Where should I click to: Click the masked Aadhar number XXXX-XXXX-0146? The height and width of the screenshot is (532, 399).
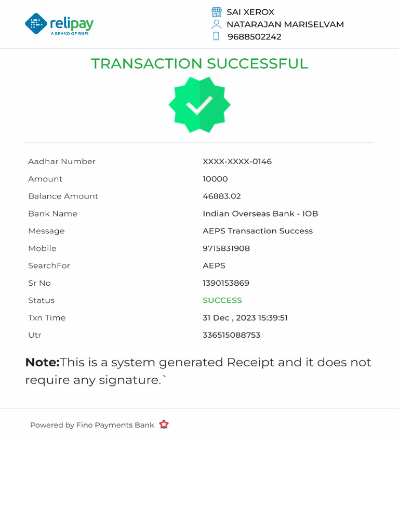237,162
